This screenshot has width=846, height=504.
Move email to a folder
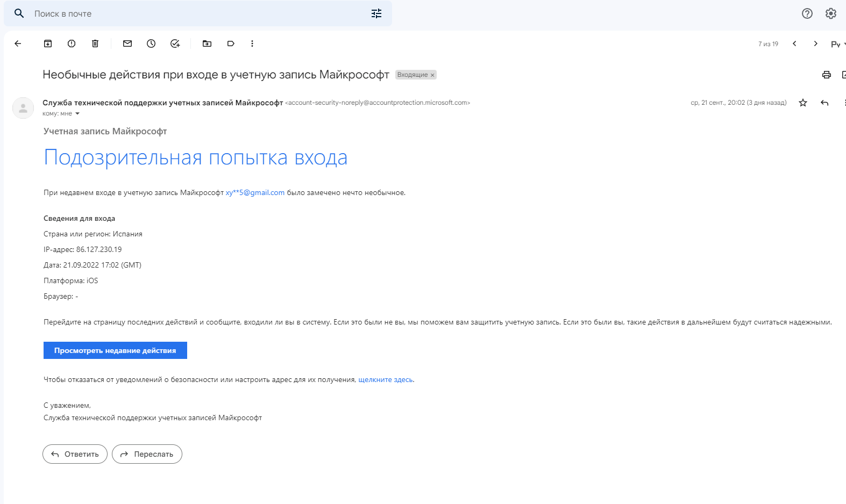(x=207, y=44)
